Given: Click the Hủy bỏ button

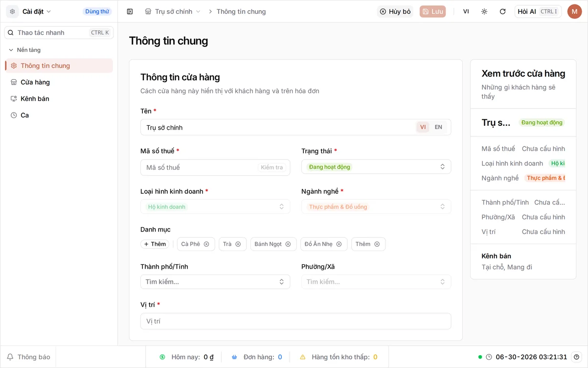Looking at the screenshot, I should [x=395, y=11].
